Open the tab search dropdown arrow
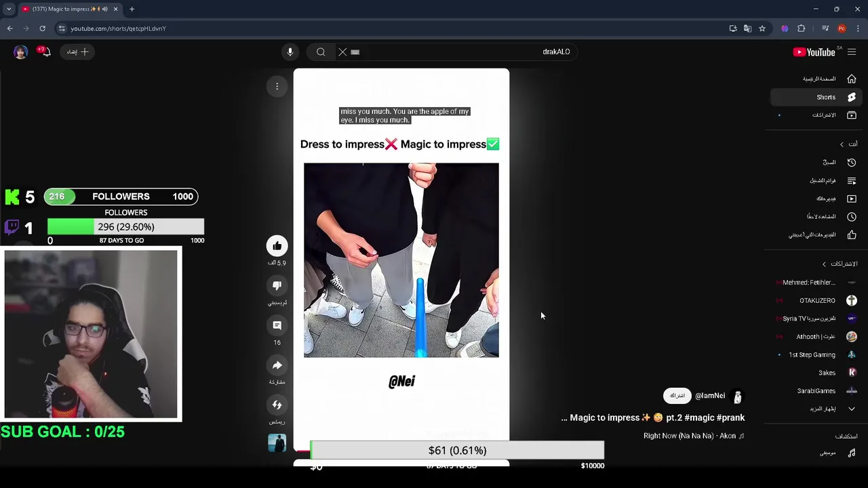 (9, 9)
